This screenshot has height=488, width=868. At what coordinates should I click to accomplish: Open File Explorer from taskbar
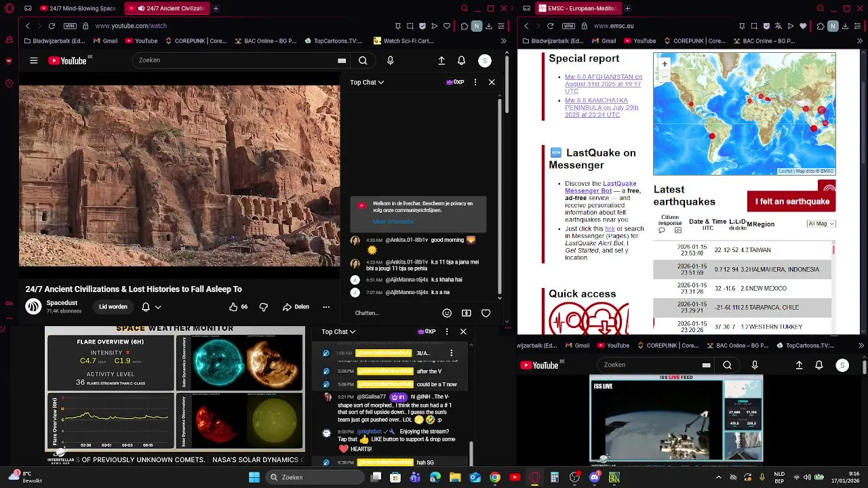pos(456,477)
